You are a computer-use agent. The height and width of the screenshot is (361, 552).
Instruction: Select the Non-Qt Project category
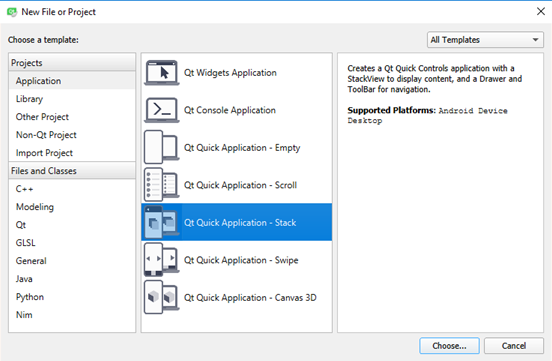coord(72,135)
